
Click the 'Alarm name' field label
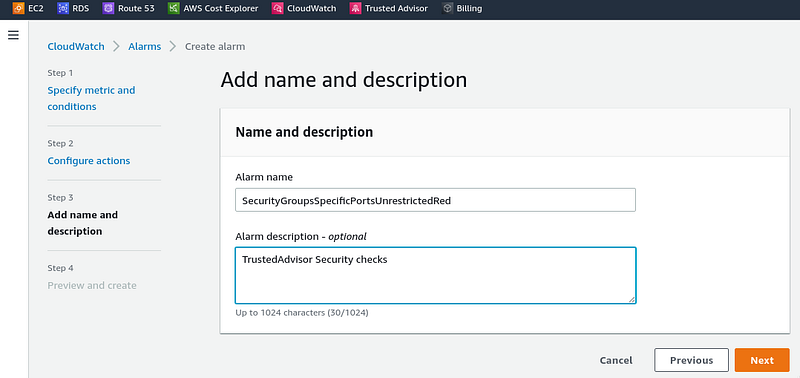tap(264, 177)
